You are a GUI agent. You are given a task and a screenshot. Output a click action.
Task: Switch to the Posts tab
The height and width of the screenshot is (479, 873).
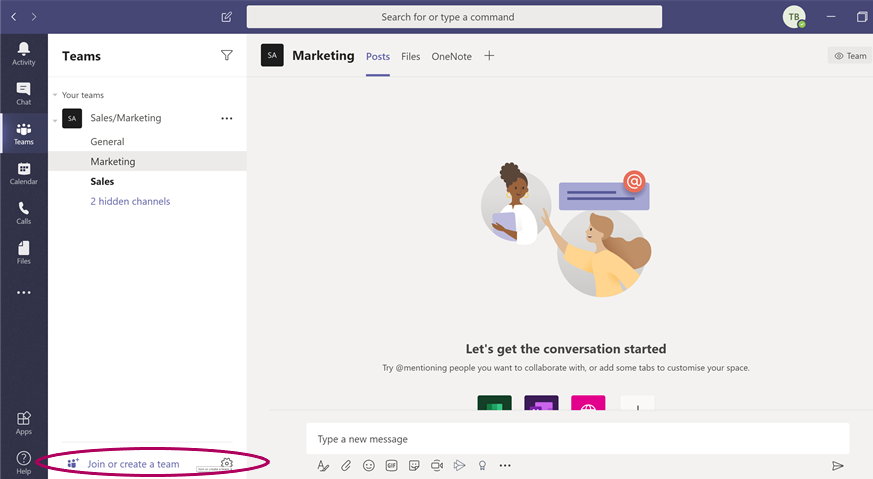pyautogui.click(x=377, y=56)
